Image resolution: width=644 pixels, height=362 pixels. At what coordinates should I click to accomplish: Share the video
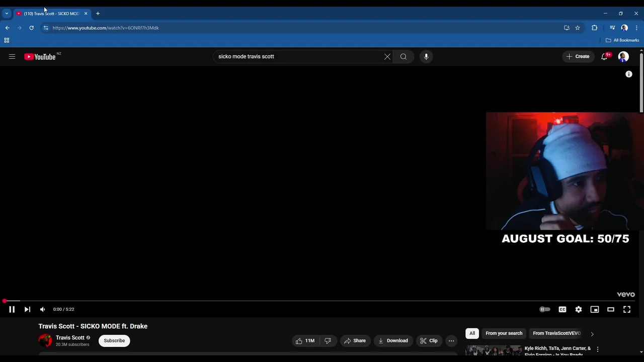(355, 341)
